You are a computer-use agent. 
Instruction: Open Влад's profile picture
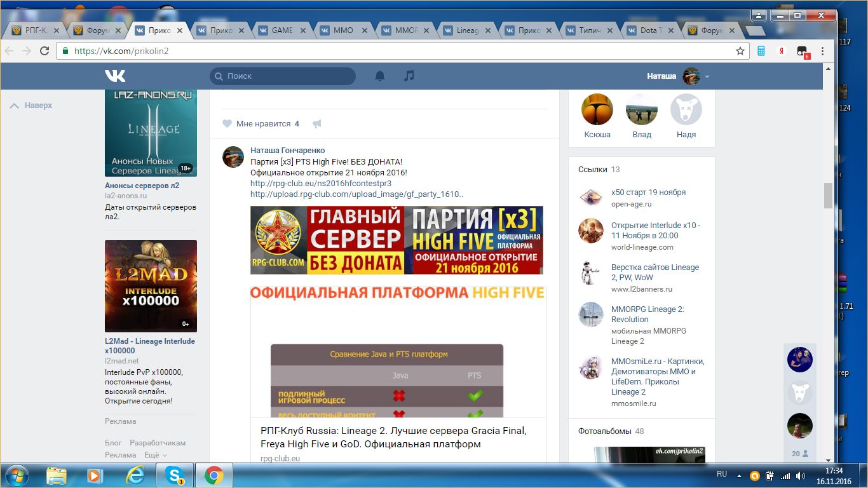click(642, 109)
